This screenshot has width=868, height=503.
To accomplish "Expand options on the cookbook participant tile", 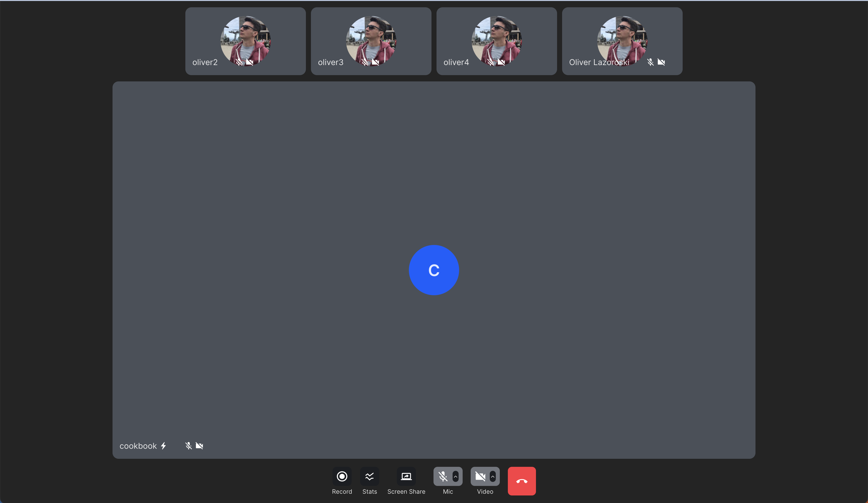I will (163, 445).
